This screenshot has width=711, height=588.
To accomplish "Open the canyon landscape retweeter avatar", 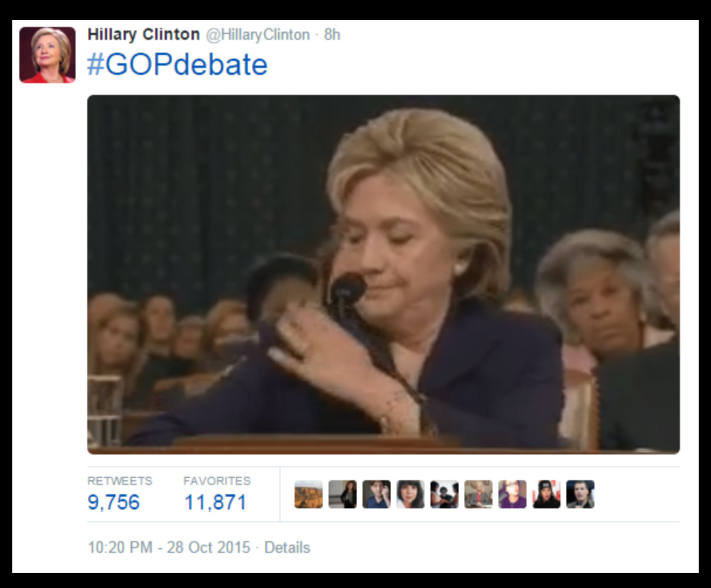I will (308, 494).
